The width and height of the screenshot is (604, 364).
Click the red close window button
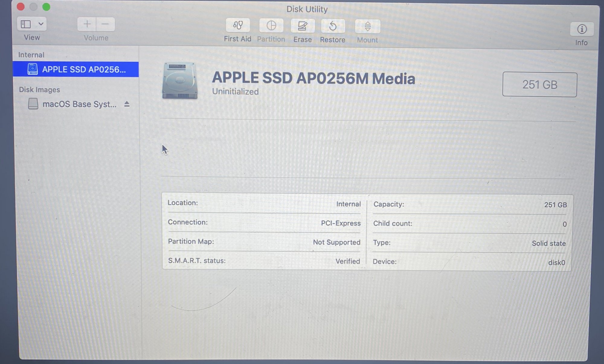[21, 7]
